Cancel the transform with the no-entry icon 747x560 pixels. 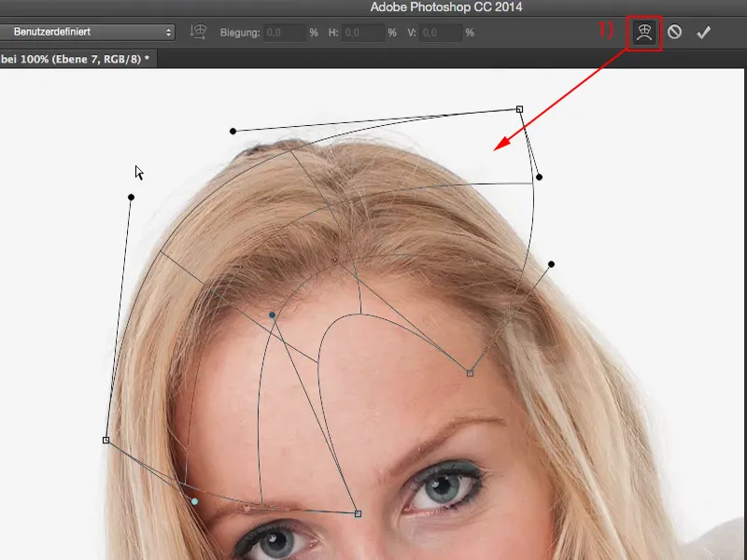[674, 33]
